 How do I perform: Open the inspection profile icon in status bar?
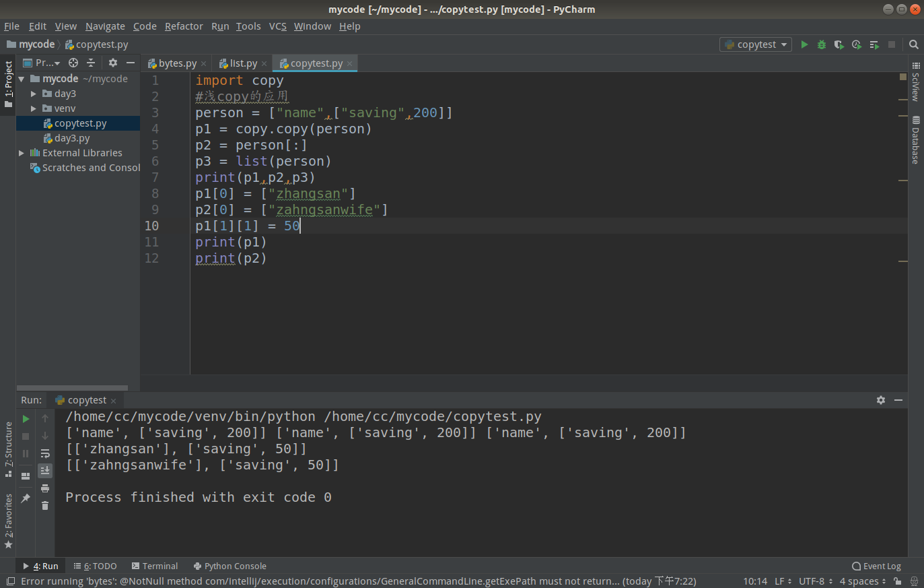(x=914, y=581)
